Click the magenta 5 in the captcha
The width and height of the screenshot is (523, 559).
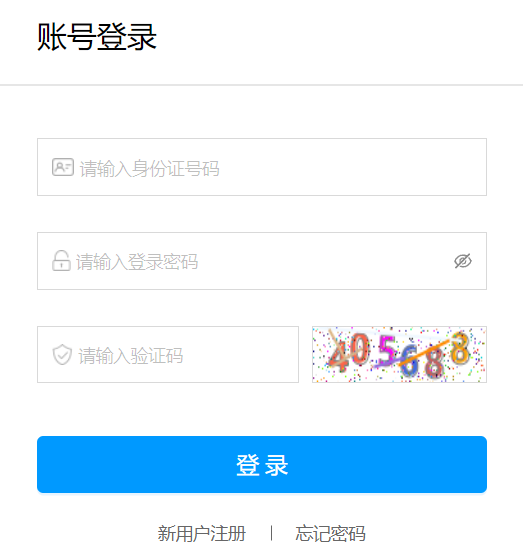[x=387, y=351]
